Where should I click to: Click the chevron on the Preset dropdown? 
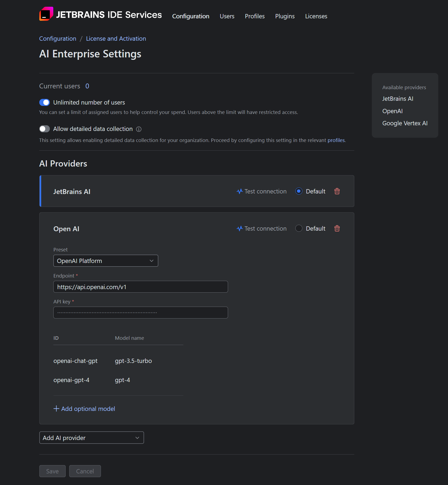click(x=151, y=261)
